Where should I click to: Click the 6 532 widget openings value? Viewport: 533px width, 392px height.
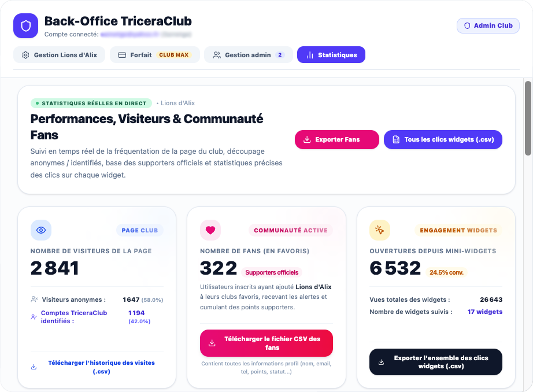point(395,268)
